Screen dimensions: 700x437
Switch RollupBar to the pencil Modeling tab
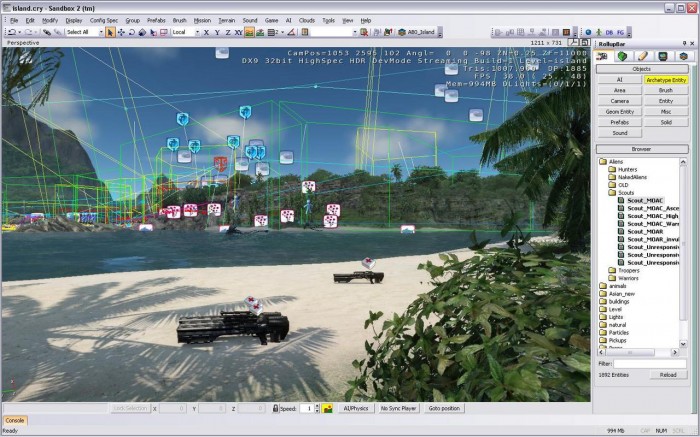pyautogui.click(x=642, y=56)
